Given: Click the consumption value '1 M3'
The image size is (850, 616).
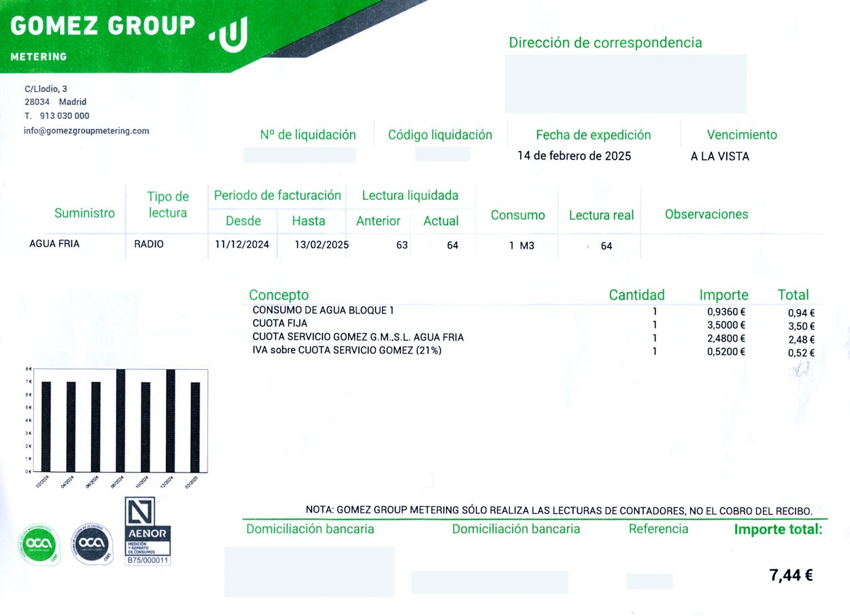Looking at the screenshot, I should pos(522,246).
